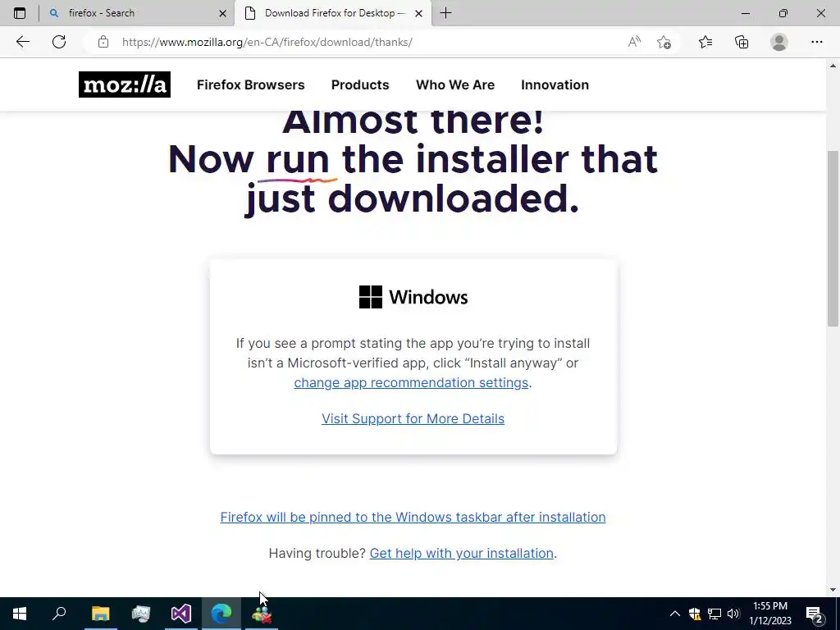Open the taskbar clock and date
Image resolution: width=840 pixels, height=630 pixels.
(x=770, y=614)
